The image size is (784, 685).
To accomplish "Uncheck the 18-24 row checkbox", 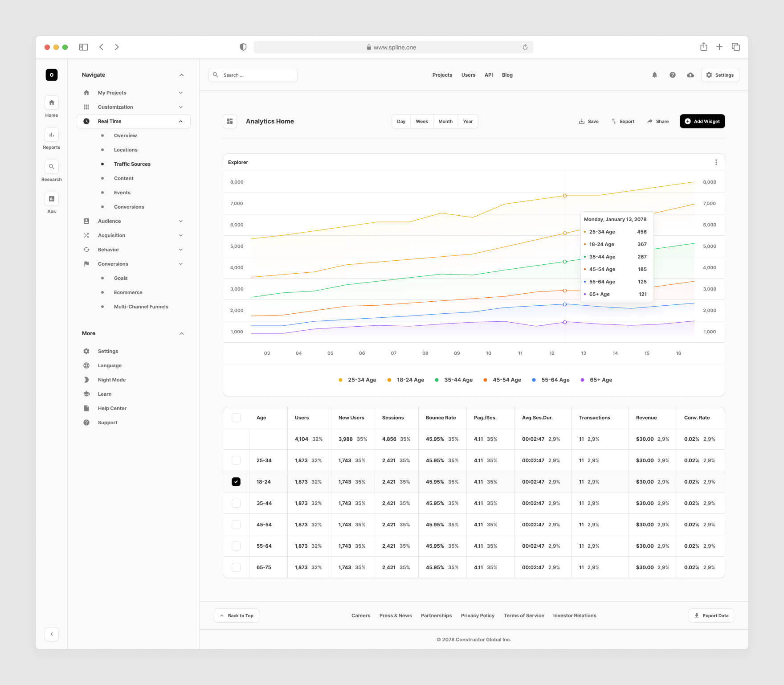I will (236, 482).
